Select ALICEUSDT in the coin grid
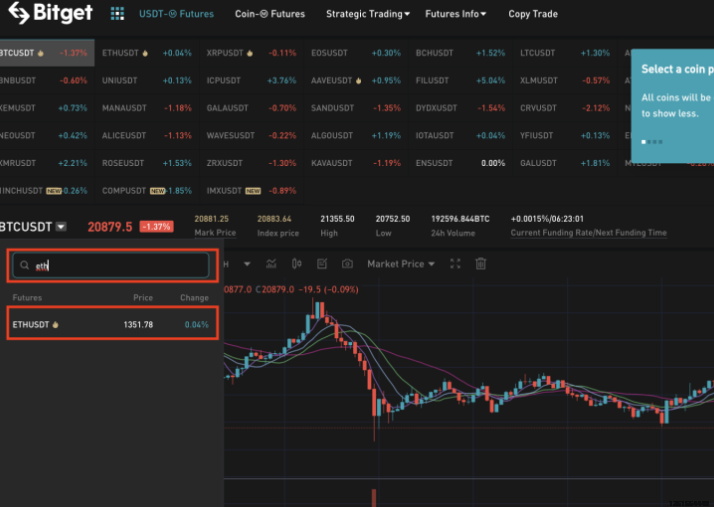714x507 pixels. point(147,136)
